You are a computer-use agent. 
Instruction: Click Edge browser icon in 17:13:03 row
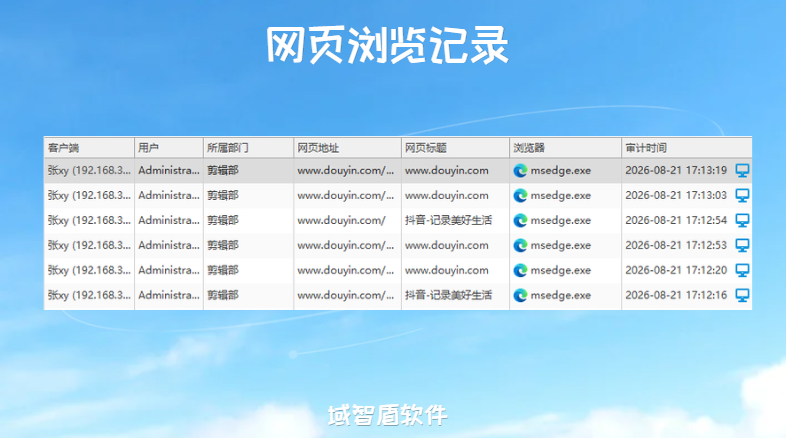[x=520, y=195]
